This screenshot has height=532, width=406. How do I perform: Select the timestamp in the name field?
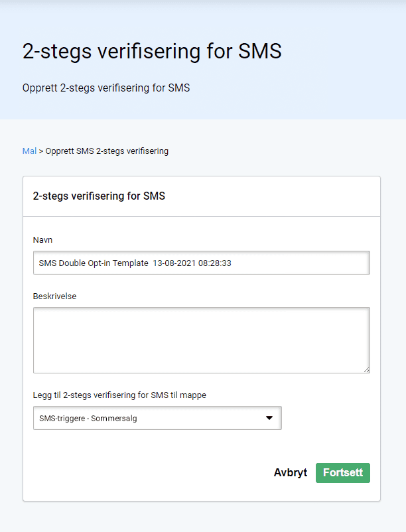(186, 263)
